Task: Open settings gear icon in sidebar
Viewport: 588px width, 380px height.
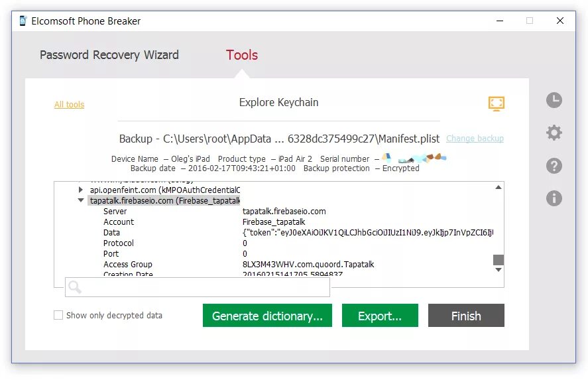Action: coord(554,133)
